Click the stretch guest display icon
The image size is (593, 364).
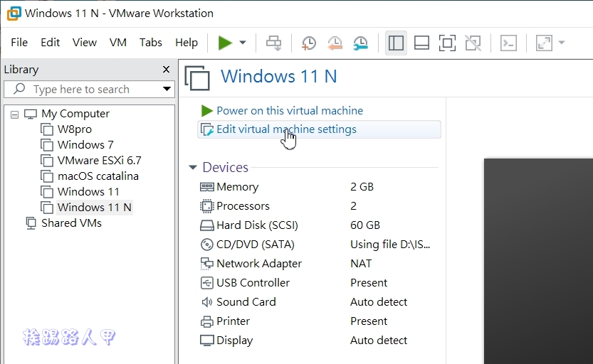pyautogui.click(x=544, y=43)
